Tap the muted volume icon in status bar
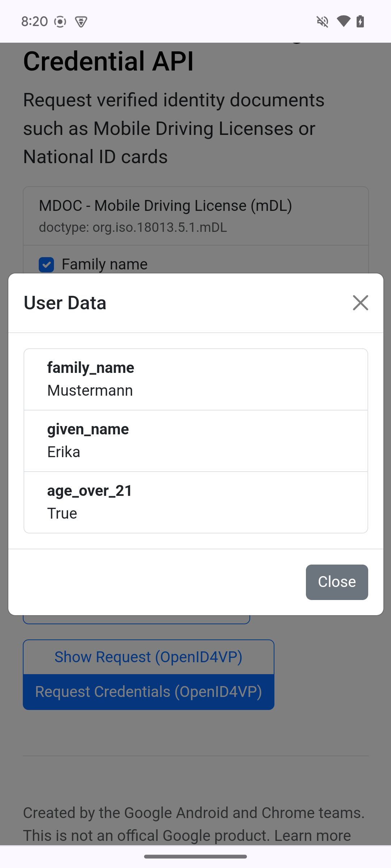The image size is (391, 868). point(323,21)
